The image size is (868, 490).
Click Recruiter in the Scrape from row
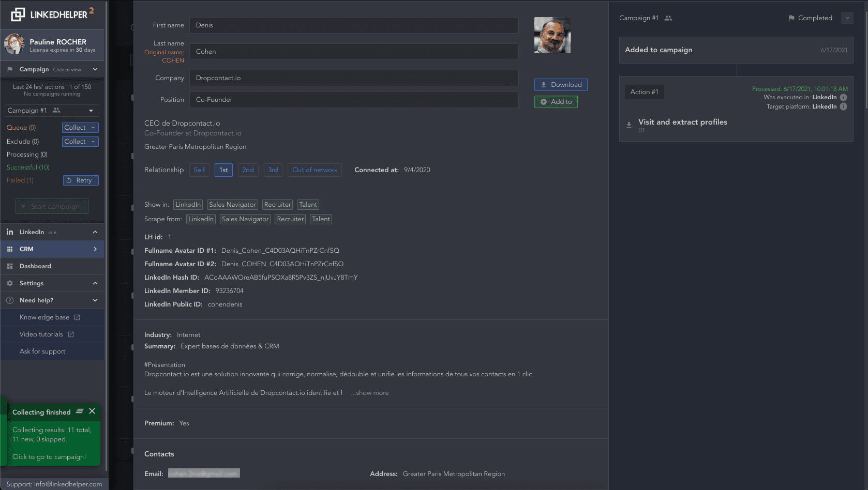coord(290,219)
